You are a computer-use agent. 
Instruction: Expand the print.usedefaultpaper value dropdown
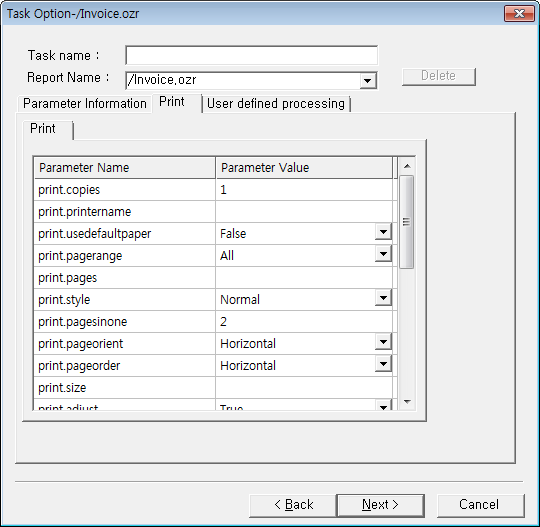click(x=383, y=232)
